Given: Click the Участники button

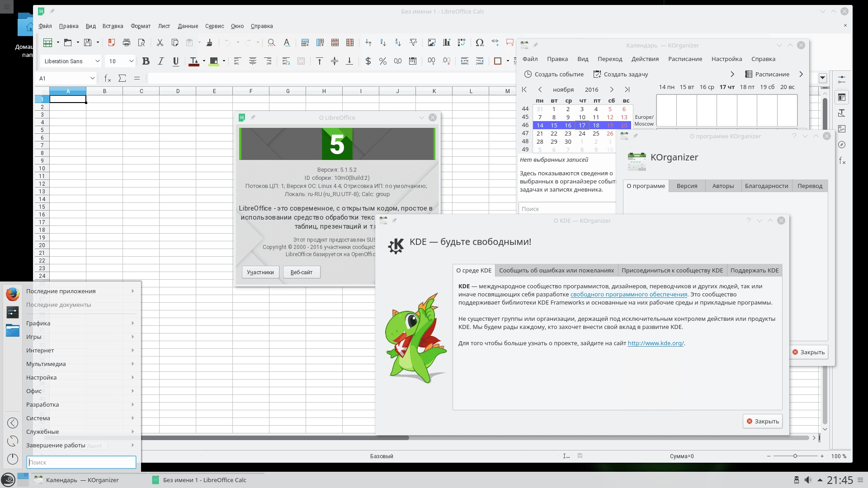Looking at the screenshot, I should point(260,272).
